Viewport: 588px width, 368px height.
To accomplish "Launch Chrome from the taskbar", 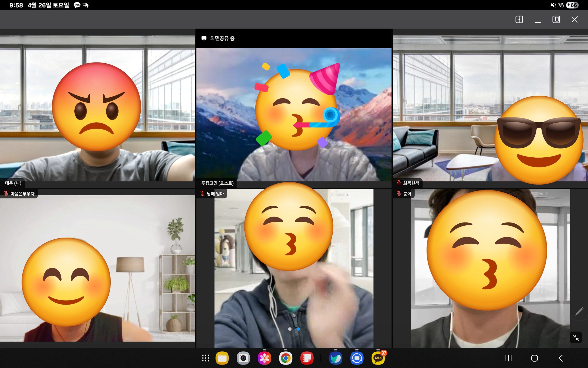I will (x=285, y=358).
